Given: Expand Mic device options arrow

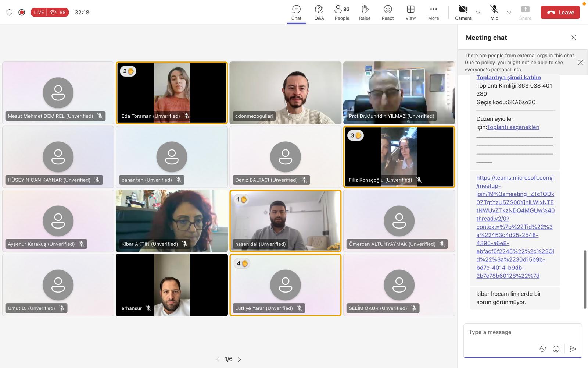Looking at the screenshot, I should [509, 13].
